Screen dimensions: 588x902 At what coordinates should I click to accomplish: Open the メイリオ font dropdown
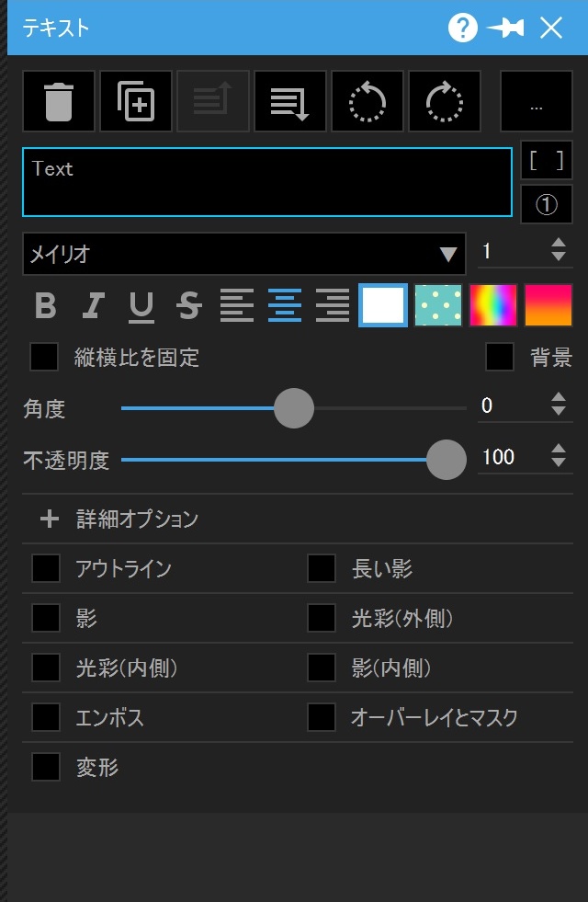click(x=243, y=254)
